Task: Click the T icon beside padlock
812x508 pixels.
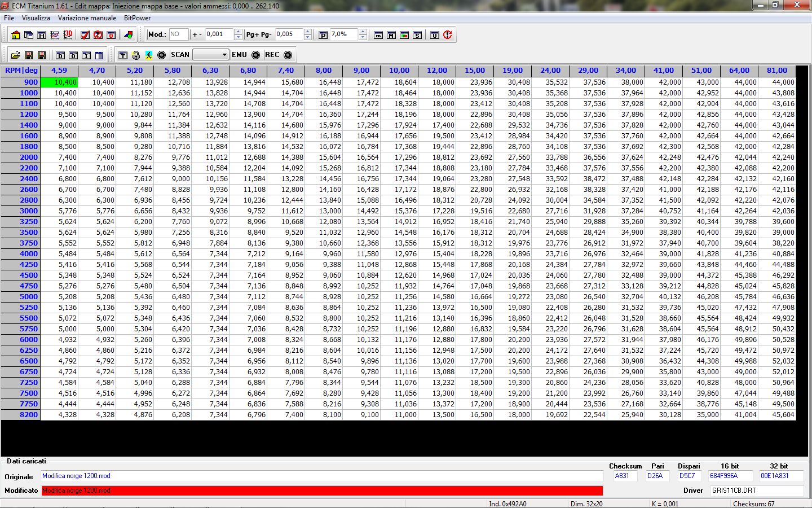Action: point(123,55)
